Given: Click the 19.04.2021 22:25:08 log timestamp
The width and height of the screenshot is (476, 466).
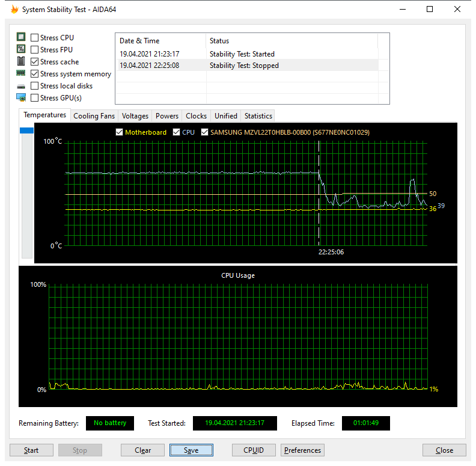Looking at the screenshot, I should pos(150,66).
